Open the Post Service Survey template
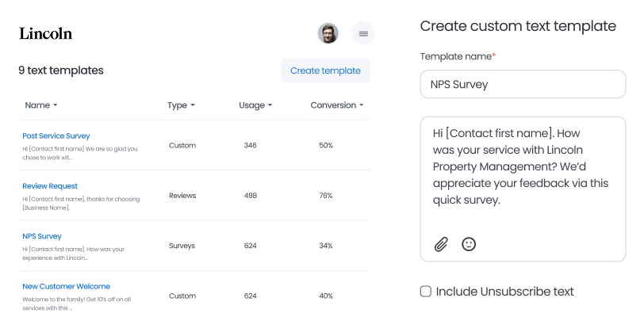 (x=56, y=135)
